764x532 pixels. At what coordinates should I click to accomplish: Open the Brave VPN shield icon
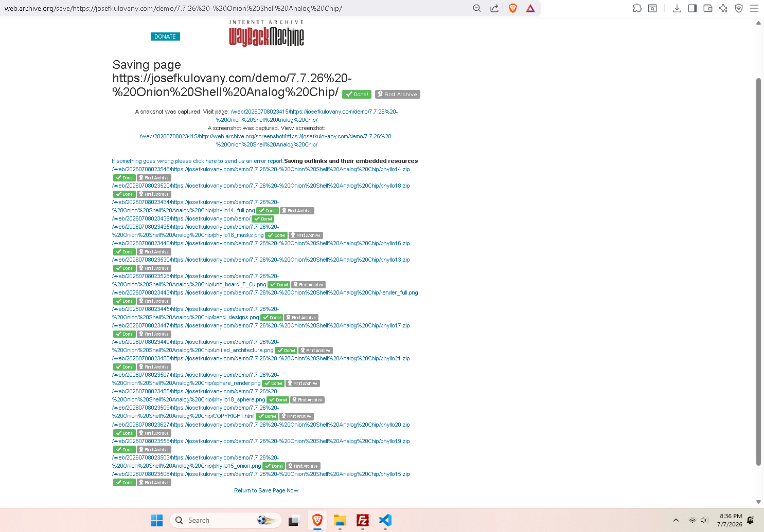[739, 8]
